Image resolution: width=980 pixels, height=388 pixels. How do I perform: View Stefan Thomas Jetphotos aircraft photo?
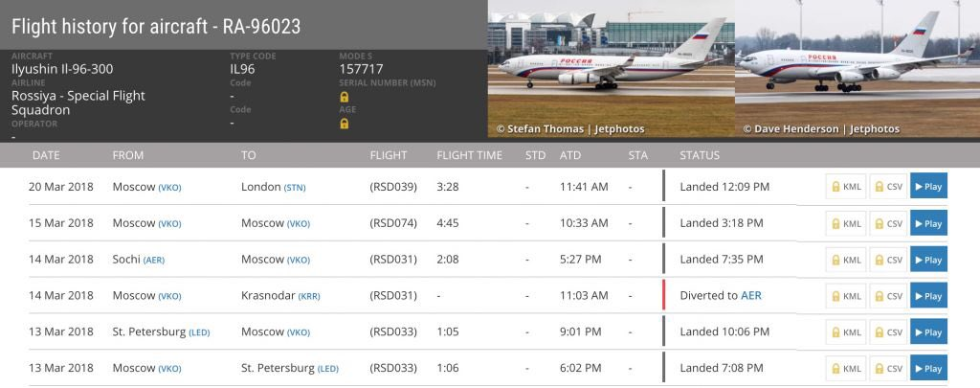[x=612, y=69]
